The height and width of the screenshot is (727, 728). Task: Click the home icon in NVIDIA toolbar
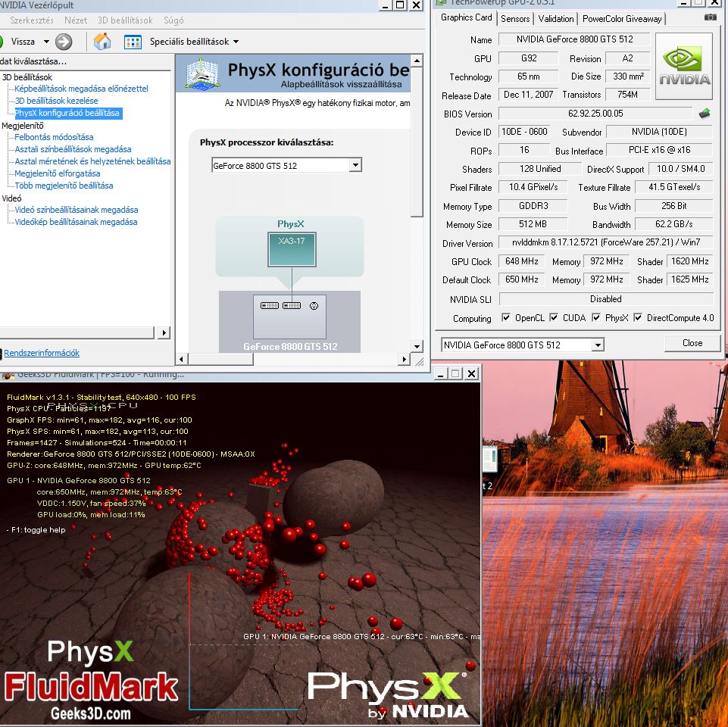point(102,42)
